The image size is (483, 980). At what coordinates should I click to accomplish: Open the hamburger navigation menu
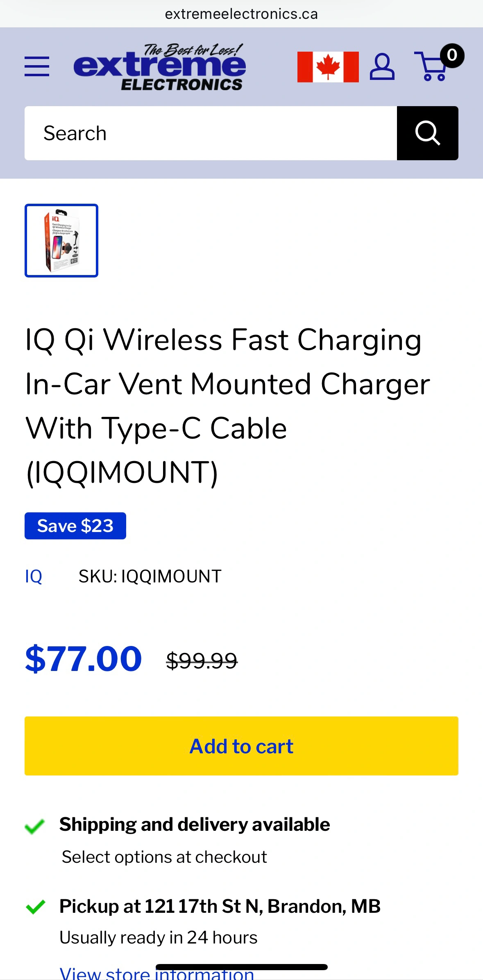(x=37, y=66)
